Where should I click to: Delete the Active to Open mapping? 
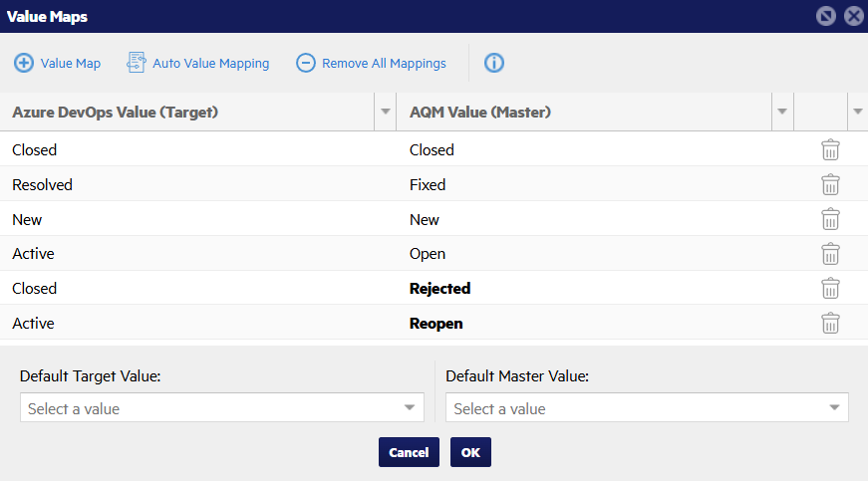(x=830, y=254)
